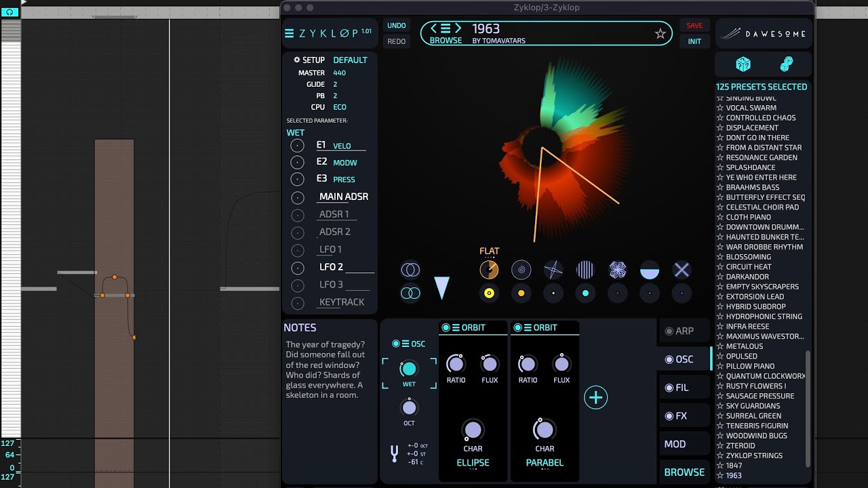Switch to the MOD tab
The width and height of the screenshot is (868, 488).
coord(684,444)
